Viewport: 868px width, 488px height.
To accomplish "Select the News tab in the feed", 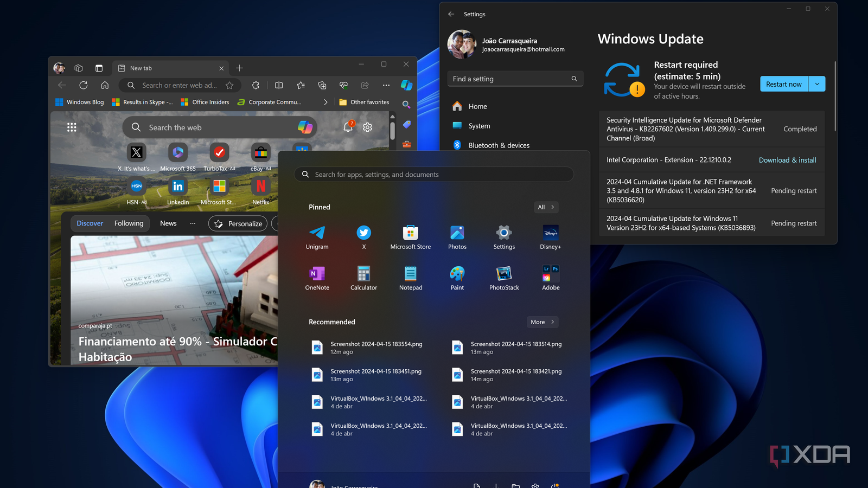I will 168,223.
